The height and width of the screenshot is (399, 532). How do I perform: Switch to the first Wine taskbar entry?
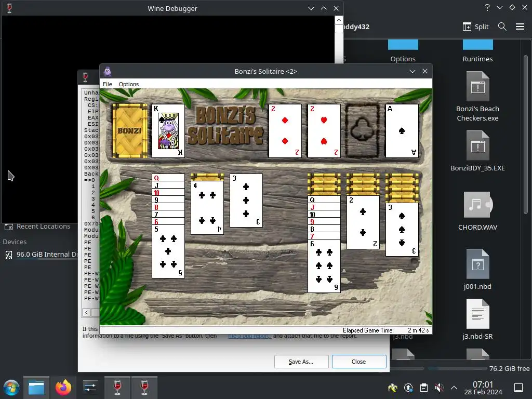pos(117,388)
